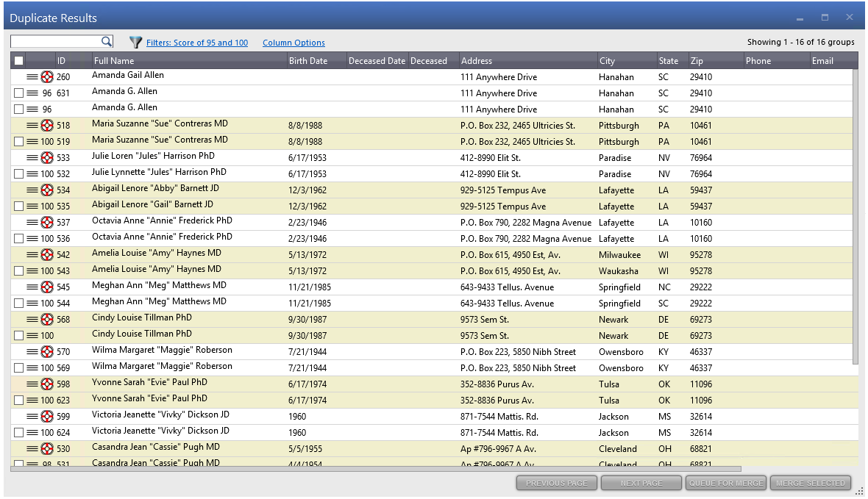This screenshot has width=868, height=499.
Task: Click lifesaver icon for ID 545
Action: pos(47,287)
